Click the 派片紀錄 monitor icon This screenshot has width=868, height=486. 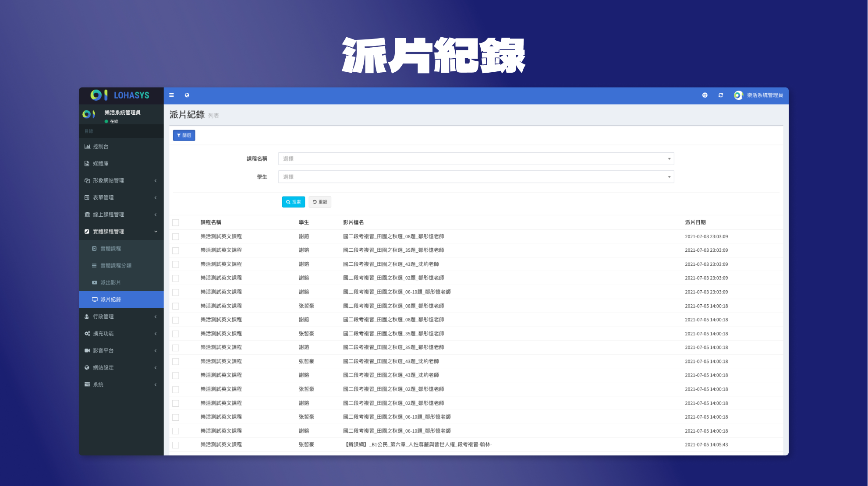coord(95,300)
